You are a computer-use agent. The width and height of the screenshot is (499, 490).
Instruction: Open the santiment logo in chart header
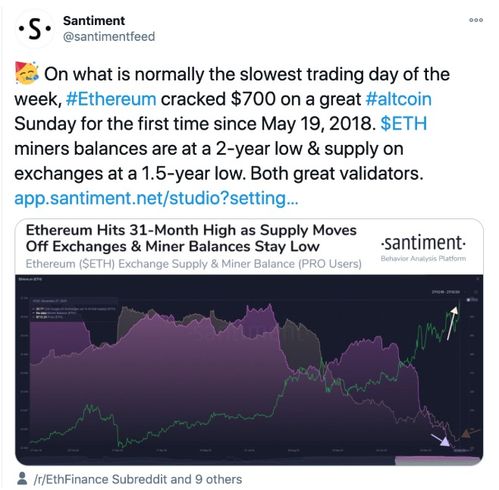pos(423,247)
